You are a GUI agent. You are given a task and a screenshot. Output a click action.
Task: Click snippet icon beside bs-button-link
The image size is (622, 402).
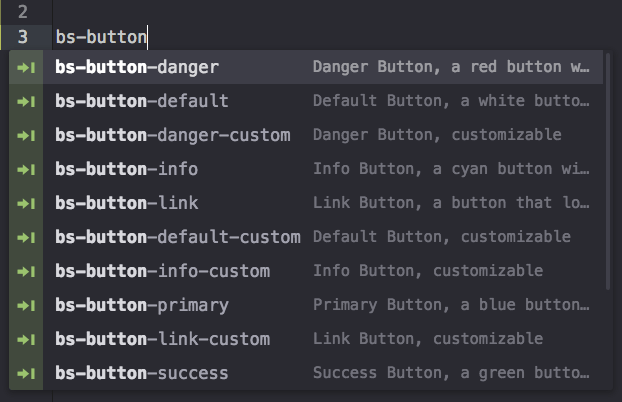(26, 204)
